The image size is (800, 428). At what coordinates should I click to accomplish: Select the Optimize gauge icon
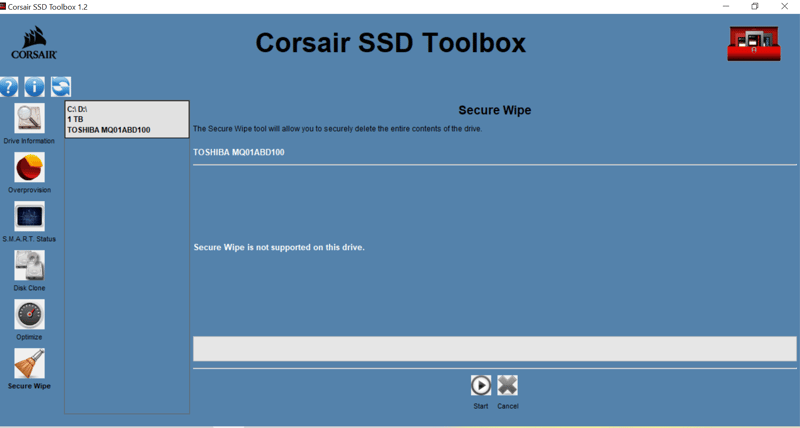30,314
